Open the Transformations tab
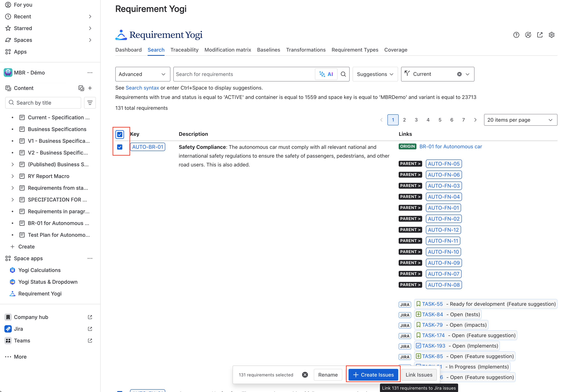 (x=306, y=50)
